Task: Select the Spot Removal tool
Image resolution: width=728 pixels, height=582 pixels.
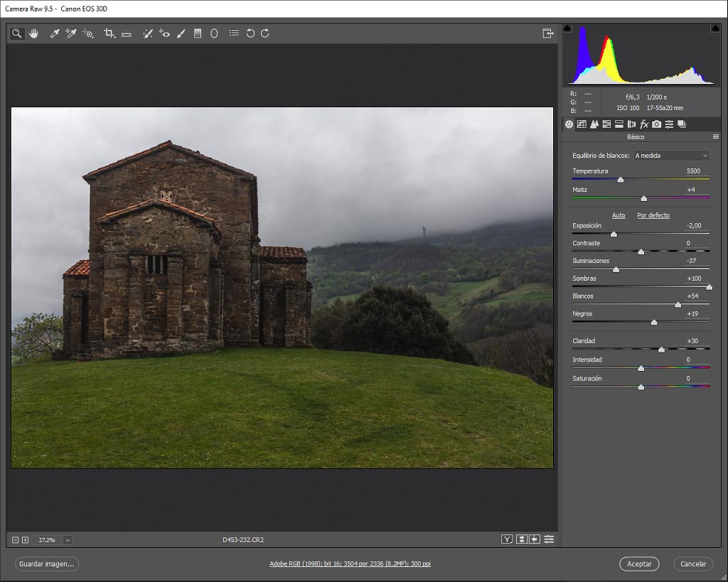Action: (x=148, y=33)
